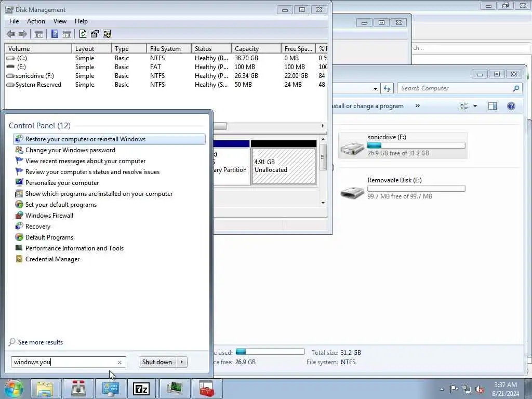Click the taskbar clock showing 3:37 AM
Viewport: 532px width, 399px height.
[506, 389]
